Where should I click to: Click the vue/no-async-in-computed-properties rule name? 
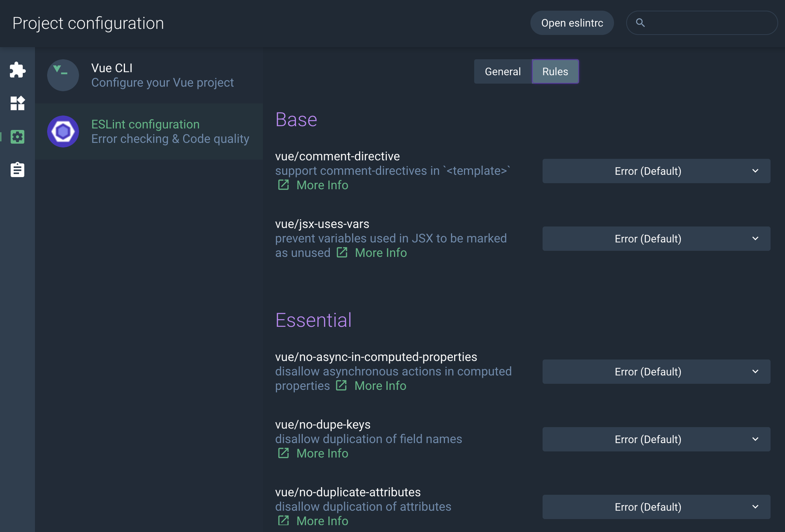(x=376, y=357)
